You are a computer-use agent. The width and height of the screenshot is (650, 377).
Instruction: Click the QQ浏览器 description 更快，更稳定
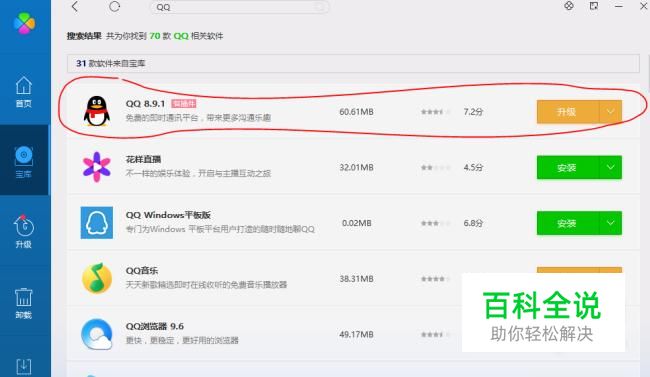click(182, 341)
